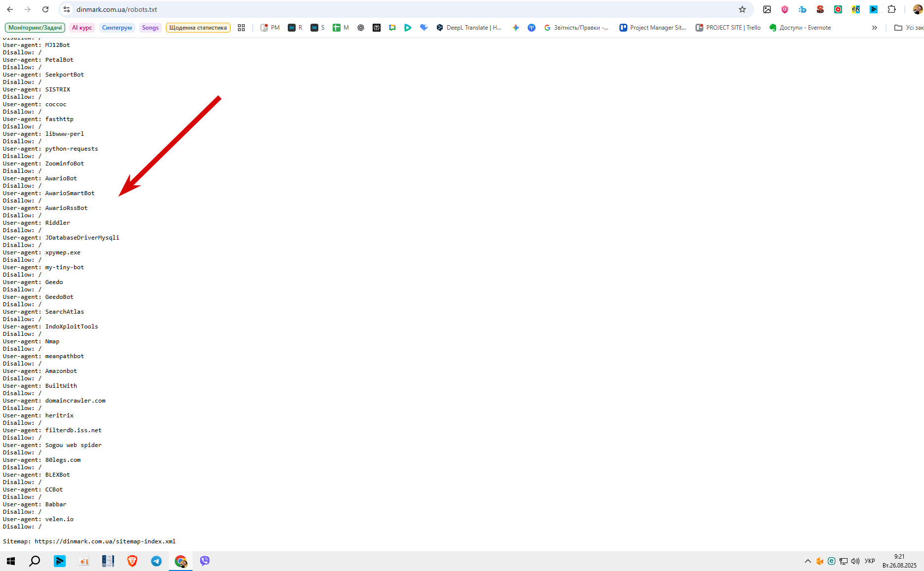This screenshot has height=571, width=924.
Task: Click the 'User-agent: Amazonbot' line
Action: click(40, 371)
